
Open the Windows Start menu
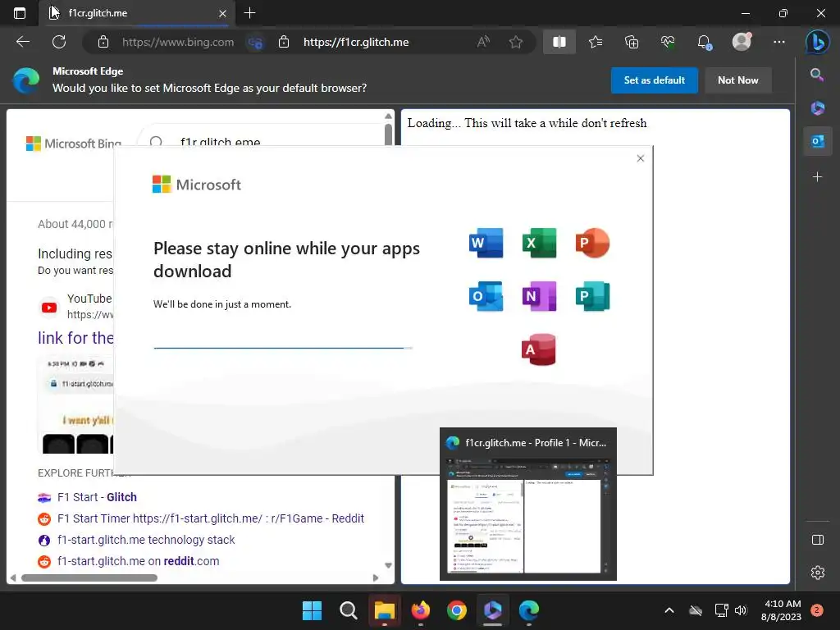[x=313, y=610]
